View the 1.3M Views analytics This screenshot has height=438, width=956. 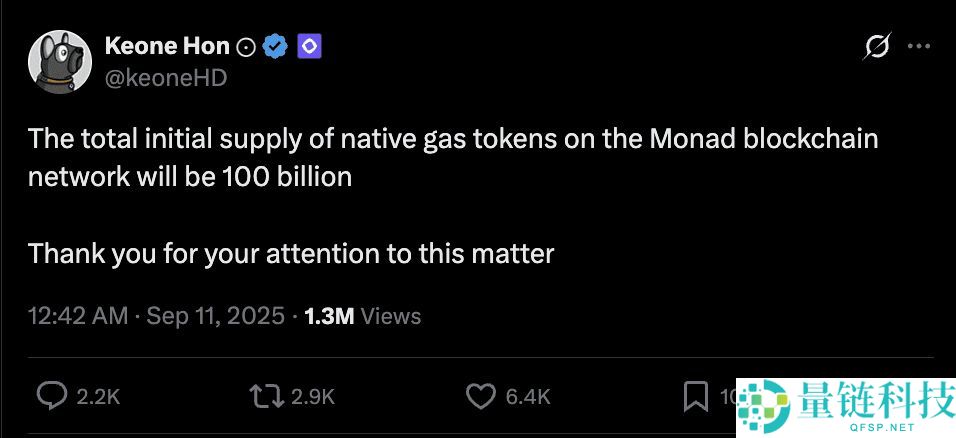point(362,316)
